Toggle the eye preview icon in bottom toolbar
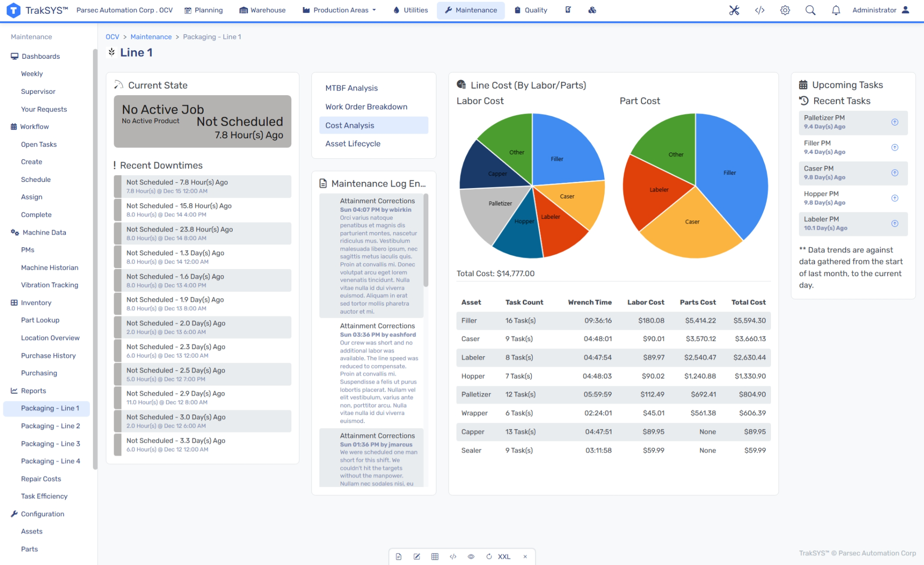Image resolution: width=924 pixels, height=565 pixels. 471,556
